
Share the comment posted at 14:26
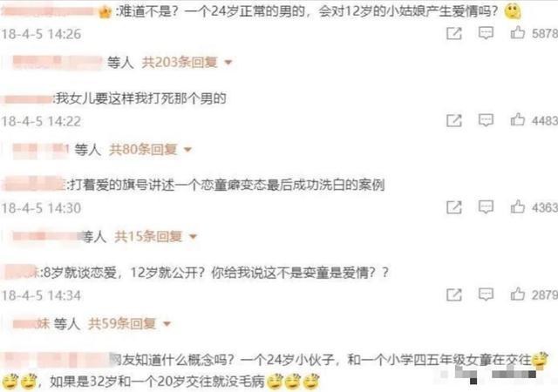click(454, 33)
